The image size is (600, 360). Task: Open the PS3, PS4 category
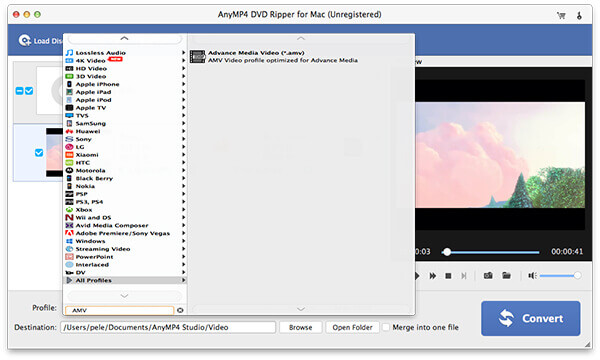(x=125, y=202)
